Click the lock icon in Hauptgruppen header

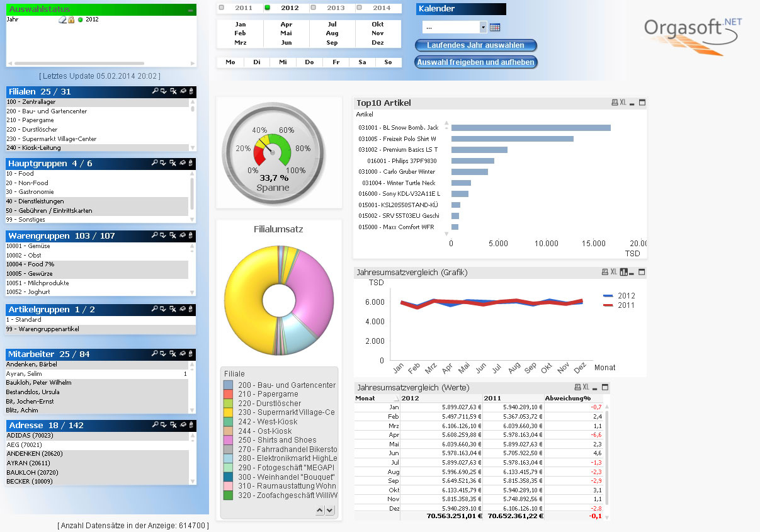(x=190, y=163)
